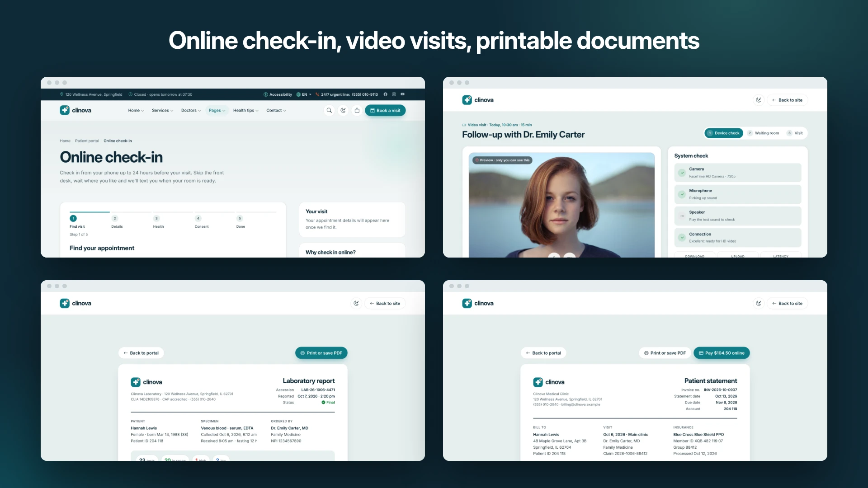Click Print or save PDF for Patient statement
868x488 pixels.
pyautogui.click(x=665, y=353)
